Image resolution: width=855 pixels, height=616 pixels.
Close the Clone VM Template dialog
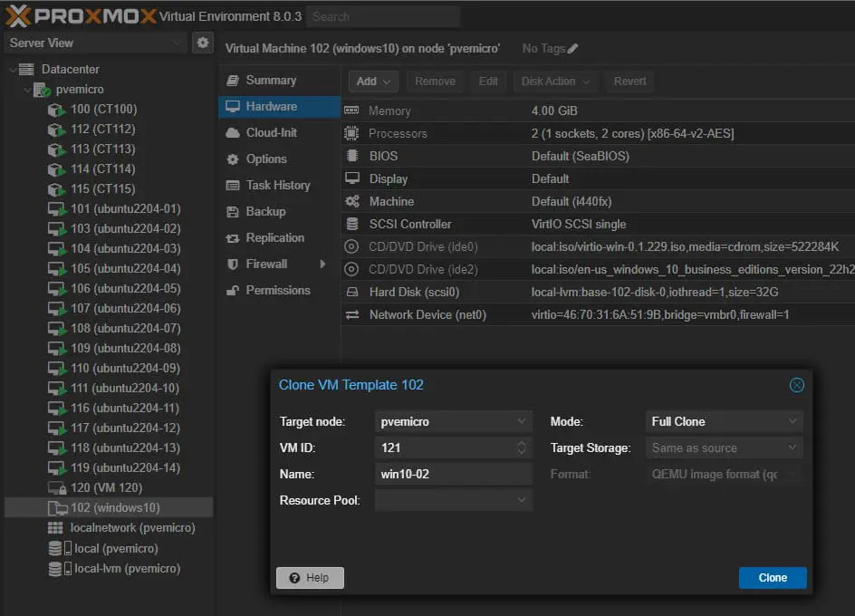(x=797, y=385)
